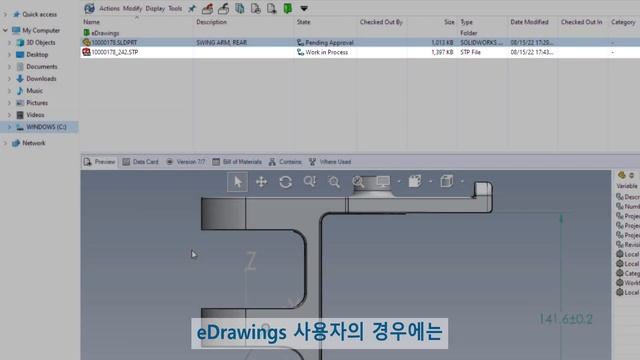
Task: Click the Work in Process state cell
Action: [322, 52]
